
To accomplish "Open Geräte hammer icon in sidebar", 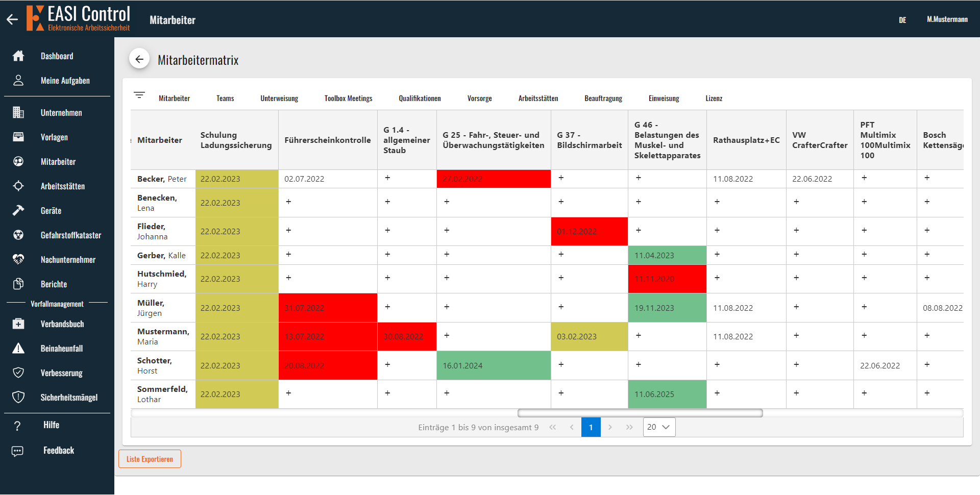I will pyautogui.click(x=18, y=210).
